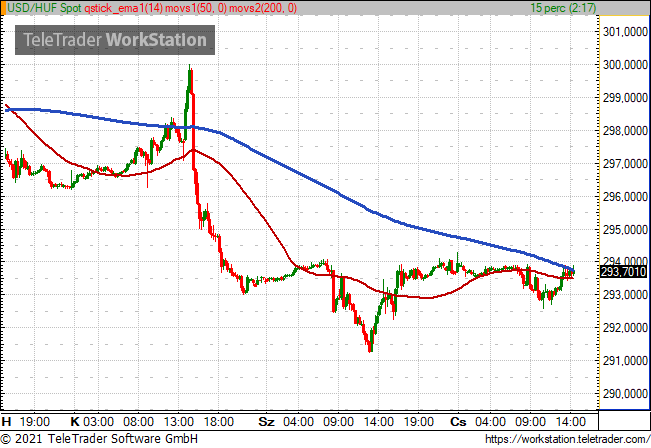Click the 291,0000 price axis label

click(625, 361)
